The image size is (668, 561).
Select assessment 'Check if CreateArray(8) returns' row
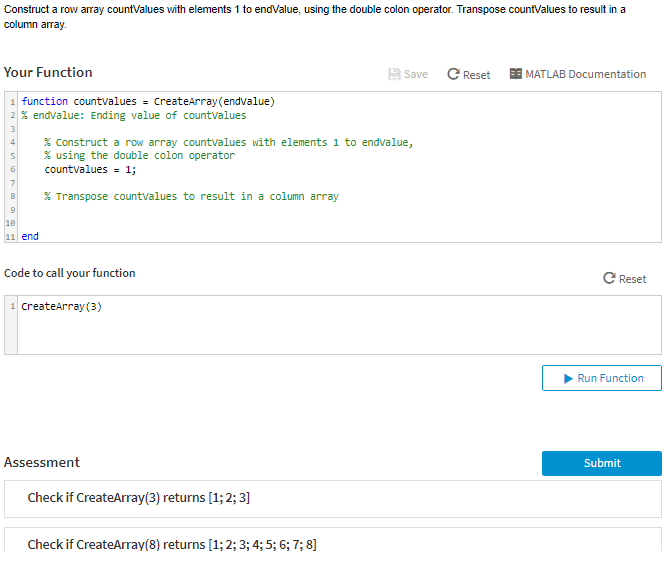(333, 540)
